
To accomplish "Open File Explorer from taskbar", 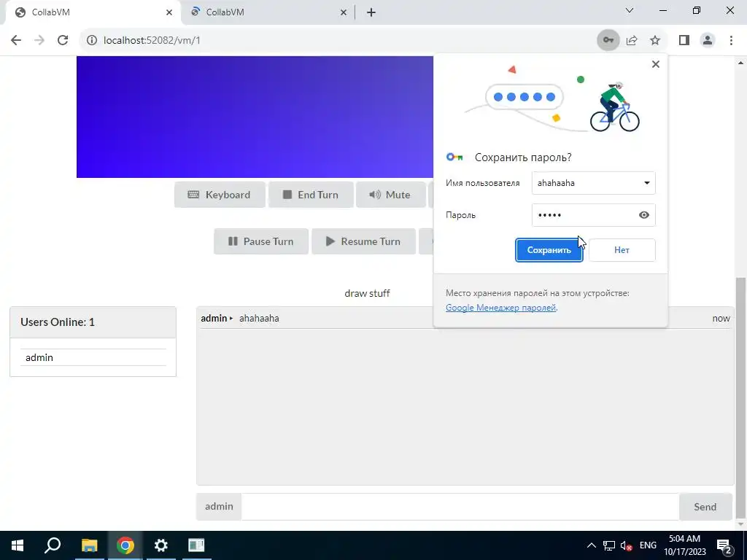I will pyautogui.click(x=89, y=545).
